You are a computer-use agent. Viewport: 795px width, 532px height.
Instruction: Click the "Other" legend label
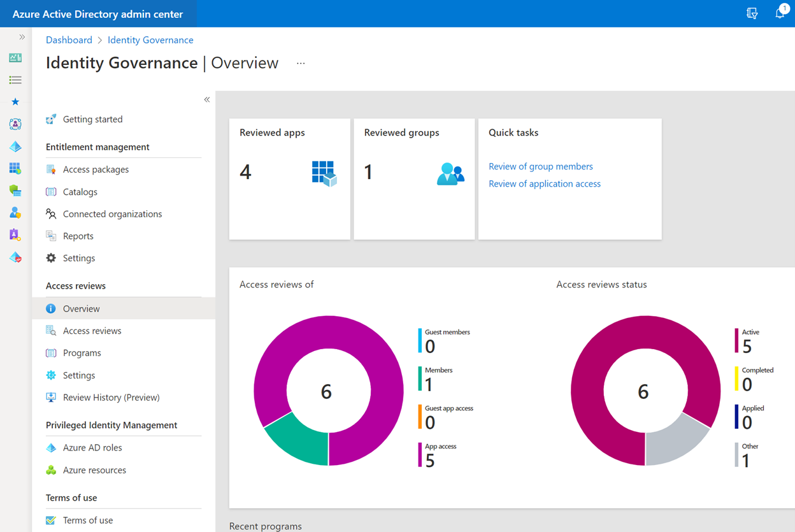[x=750, y=447]
